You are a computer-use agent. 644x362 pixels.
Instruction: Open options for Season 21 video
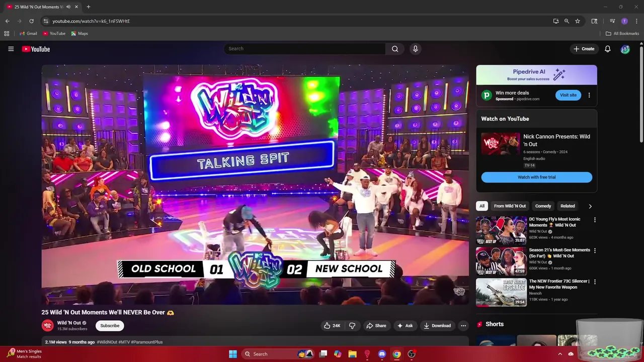tap(595, 250)
